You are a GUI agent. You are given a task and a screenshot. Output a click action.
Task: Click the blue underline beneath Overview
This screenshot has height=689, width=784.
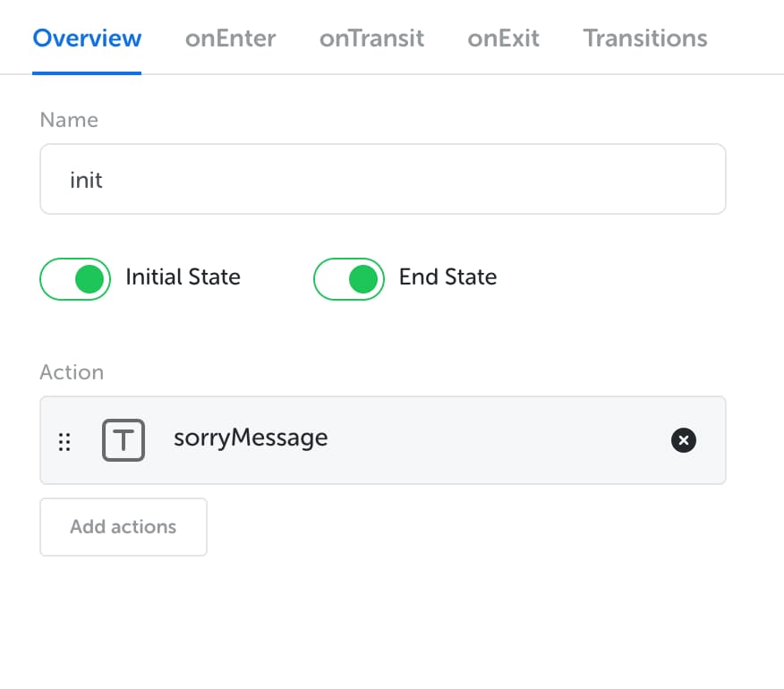click(87, 73)
